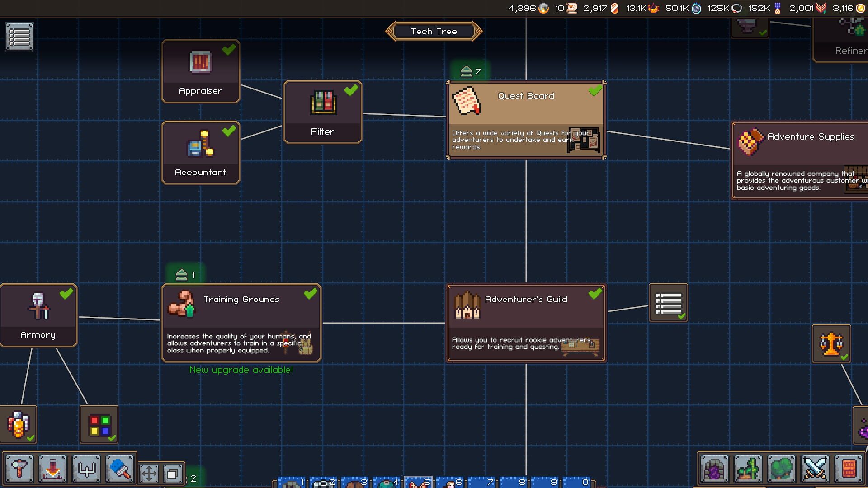The height and width of the screenshot is (488, 868).
Task: Select empty hotbar slot 8
Action: click(x=514, y=482)
